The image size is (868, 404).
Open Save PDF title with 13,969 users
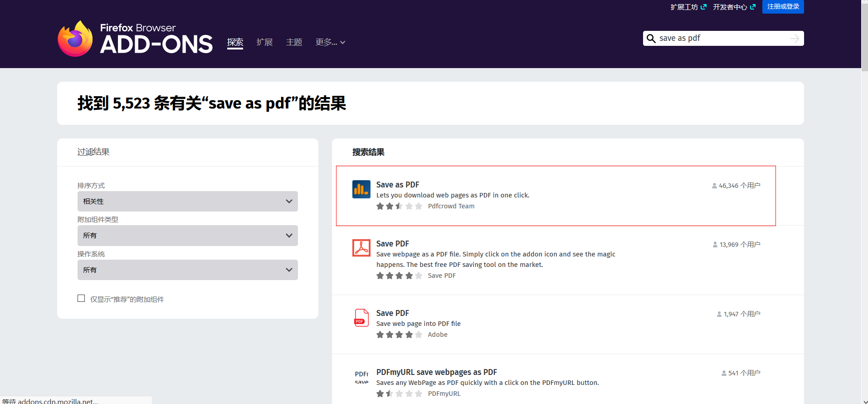click(x=393, y=244)
